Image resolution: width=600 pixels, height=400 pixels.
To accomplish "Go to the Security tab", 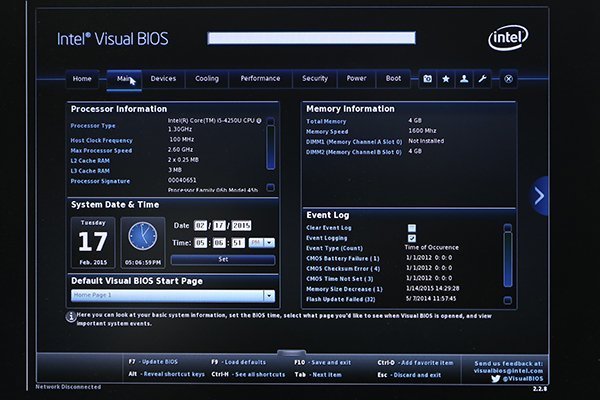I will [x=315, y=79].
